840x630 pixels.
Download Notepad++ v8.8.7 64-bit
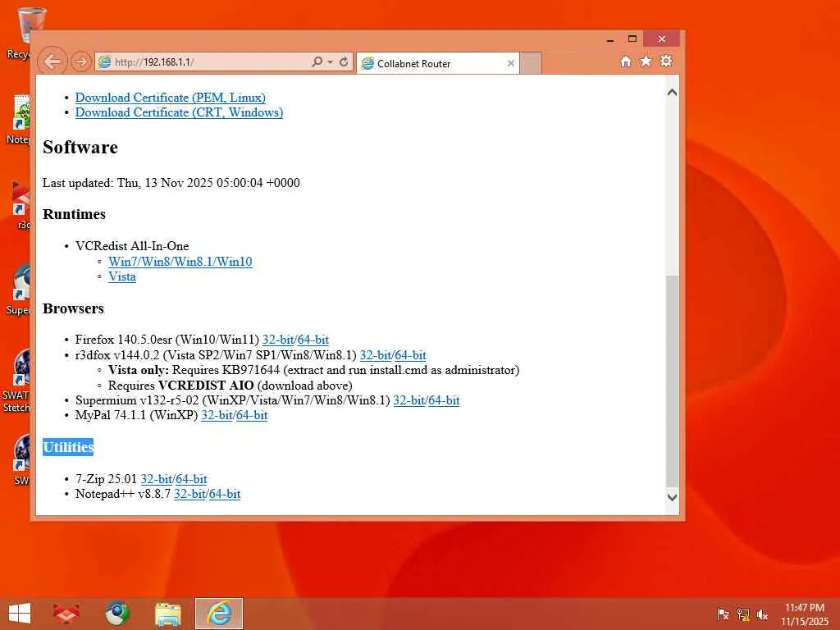(225, 494)
